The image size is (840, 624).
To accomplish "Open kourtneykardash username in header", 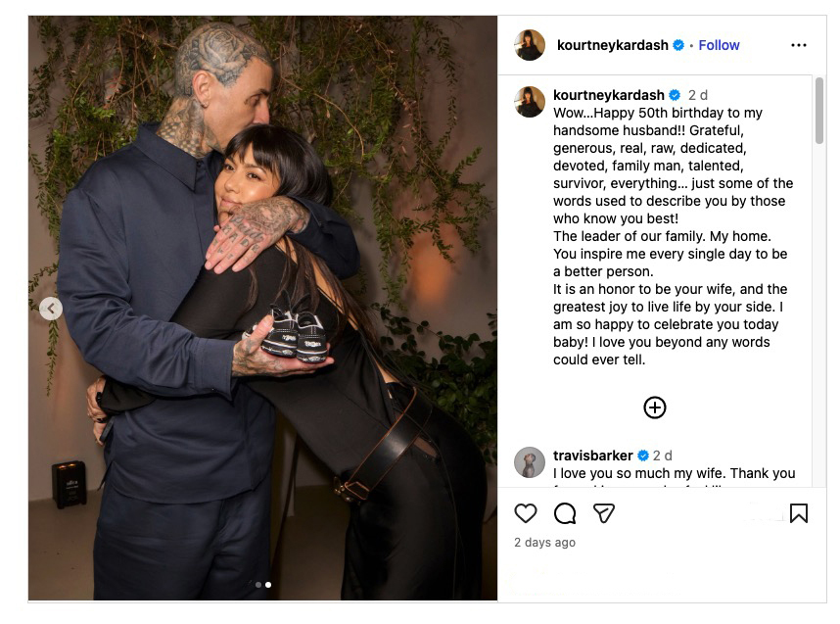I will (x=612, y=45).
